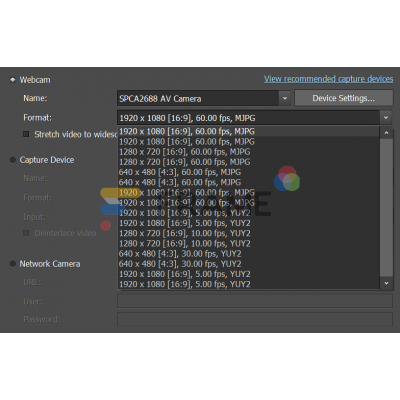400x400 pixels.
Task: Click the network camera Password input field
Action: [255, 319]
